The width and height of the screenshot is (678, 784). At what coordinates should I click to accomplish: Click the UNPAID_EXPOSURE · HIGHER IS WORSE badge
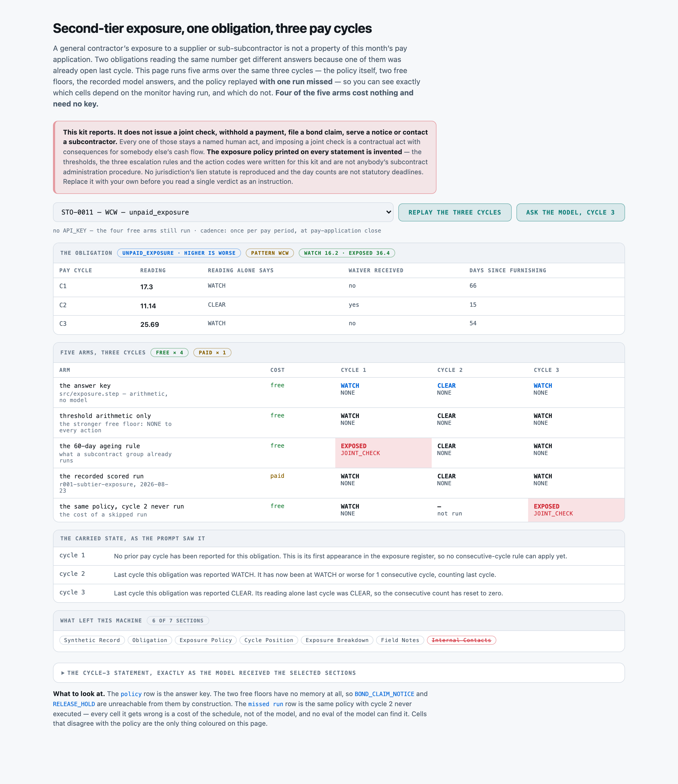pyautogui.click(x=179, y=253)
